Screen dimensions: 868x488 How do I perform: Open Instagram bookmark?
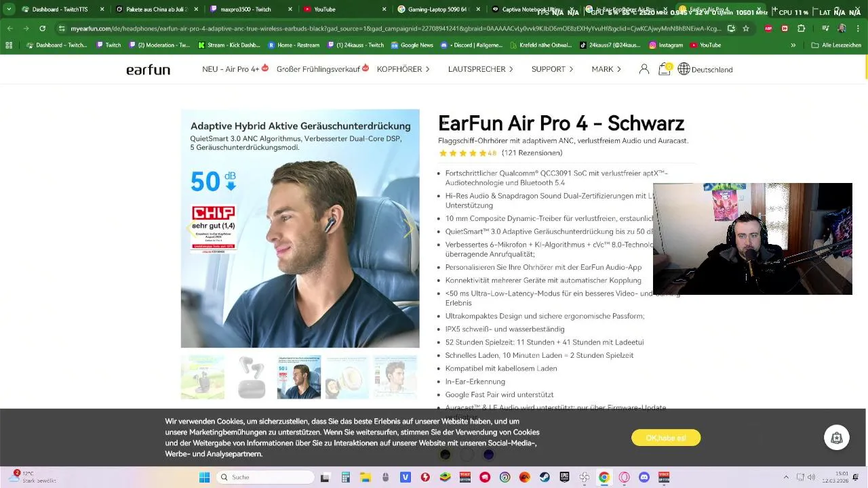[x=666, y=45]
